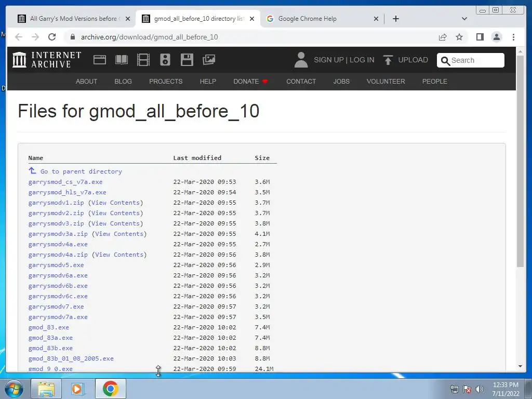This screenshot has height=399, width=532.
Task: Download garrysmod_hls_v7a.exe
Action: click(67, 192)
